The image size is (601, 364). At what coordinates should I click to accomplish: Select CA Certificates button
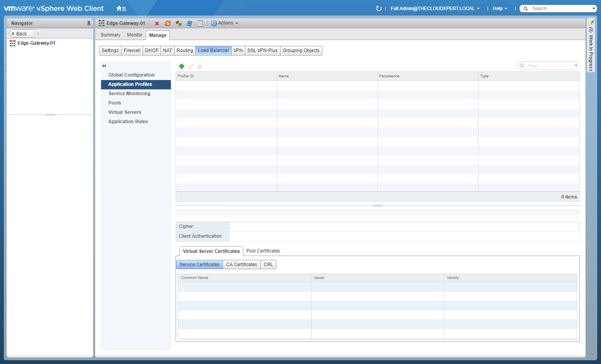242,265
